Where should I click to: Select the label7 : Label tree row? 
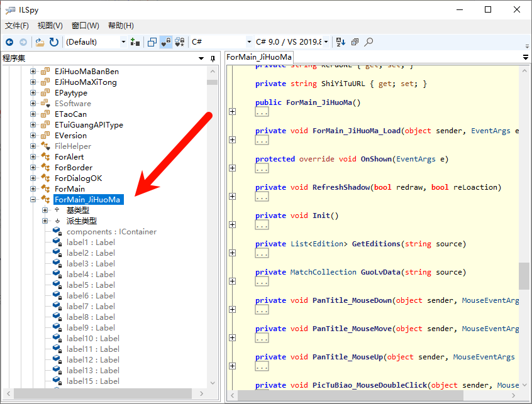pos(91,307)
